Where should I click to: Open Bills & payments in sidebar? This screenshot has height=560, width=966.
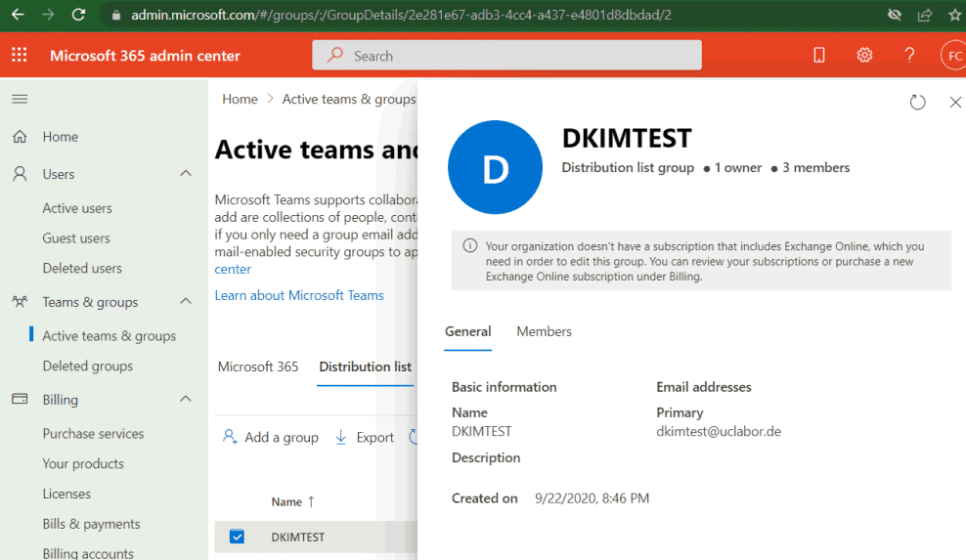click(91, 524)
